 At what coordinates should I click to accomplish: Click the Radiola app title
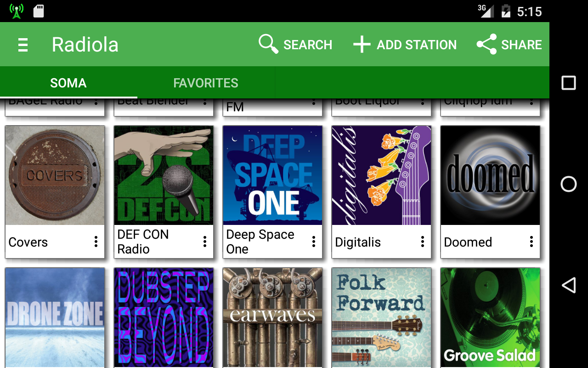pyautogui.click(x=85, y=45)
